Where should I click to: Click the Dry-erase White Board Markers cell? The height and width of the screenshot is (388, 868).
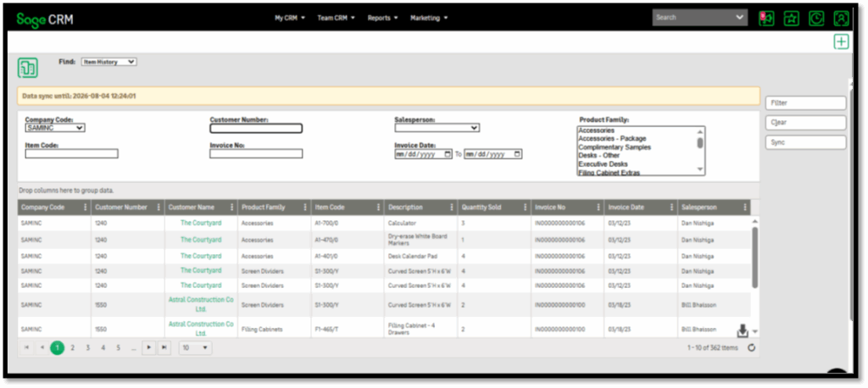(x=421, y=240)
